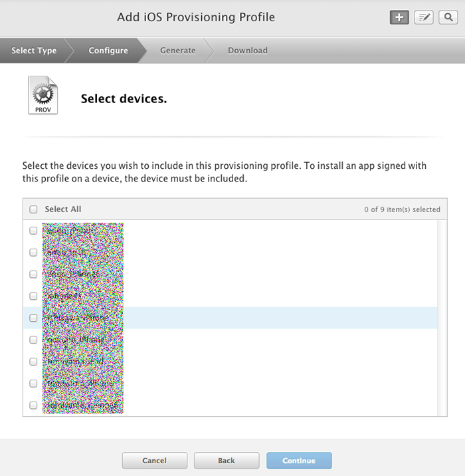Viewport: 465px width, 476px height.
Task: Click the PROV provisioning file icon
Action: [43, 95]
